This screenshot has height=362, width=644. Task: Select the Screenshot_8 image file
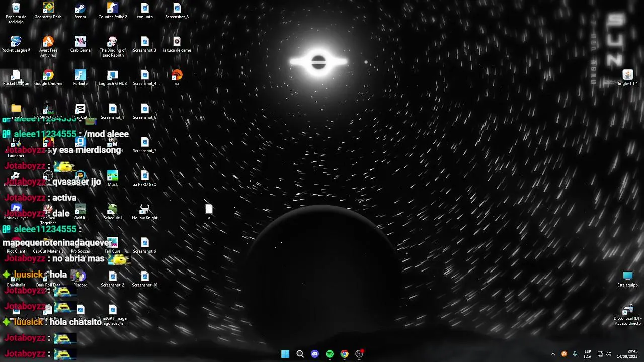177,11
